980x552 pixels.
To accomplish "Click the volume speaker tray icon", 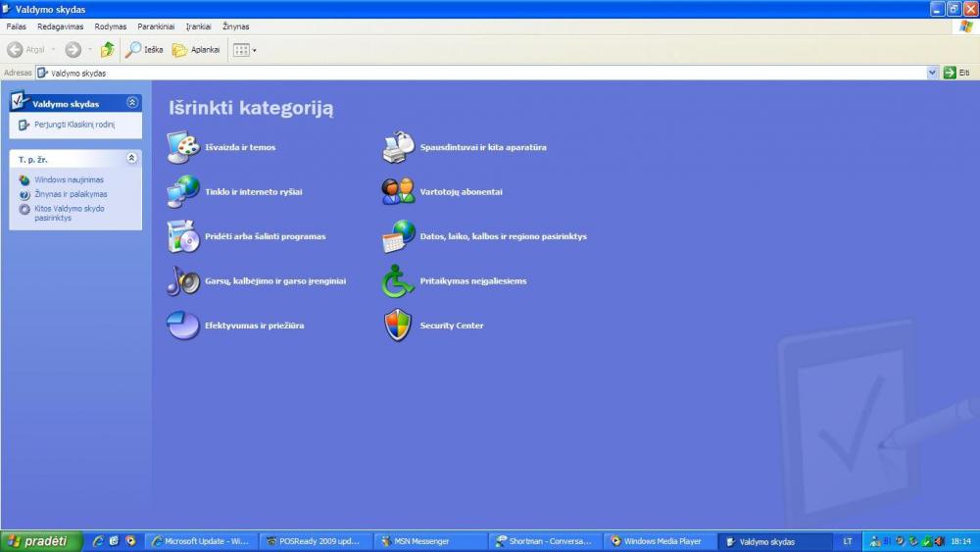I will pos(940,541).
